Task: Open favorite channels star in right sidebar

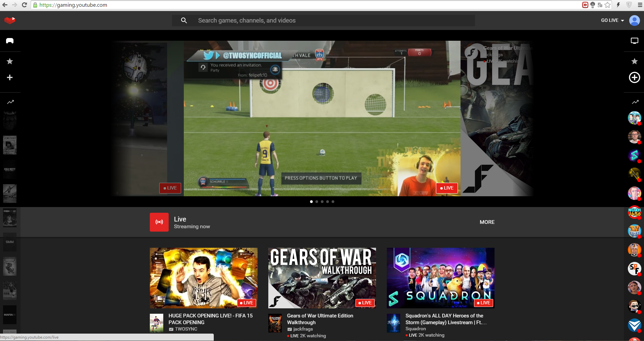Action: tap(634, 61)
